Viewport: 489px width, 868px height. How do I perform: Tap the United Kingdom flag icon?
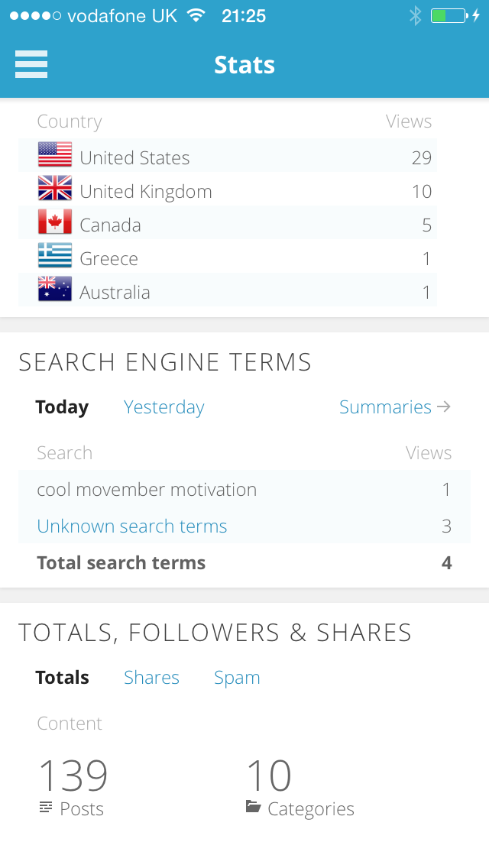pyautogui.click(x=55, y=189)
